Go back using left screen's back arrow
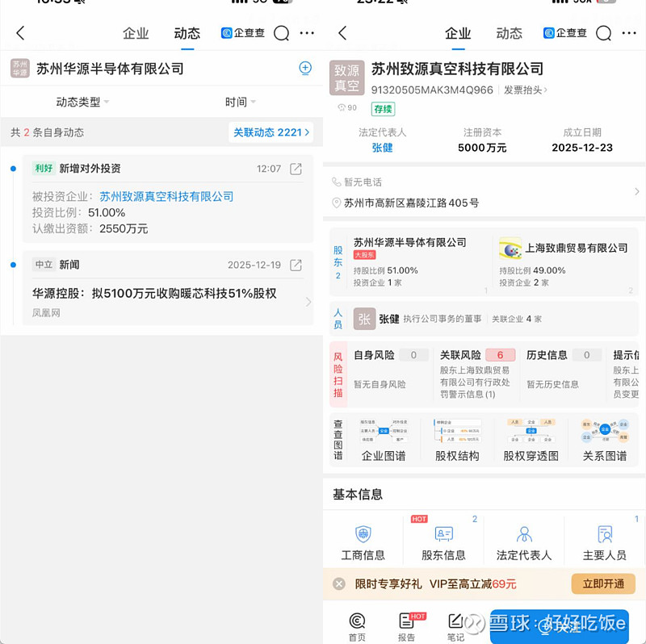 click(20, 33)
